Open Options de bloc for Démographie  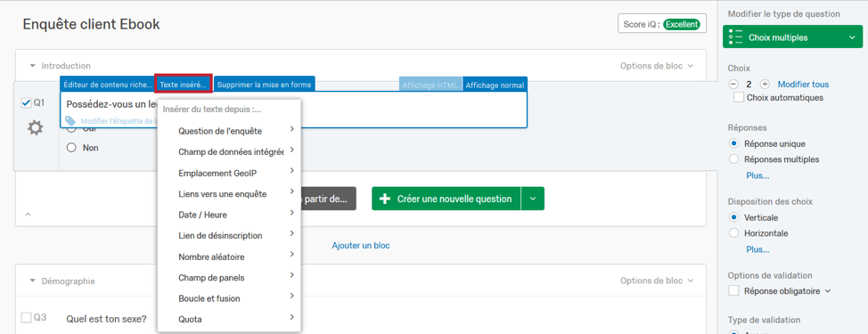[x=657, y=281]
